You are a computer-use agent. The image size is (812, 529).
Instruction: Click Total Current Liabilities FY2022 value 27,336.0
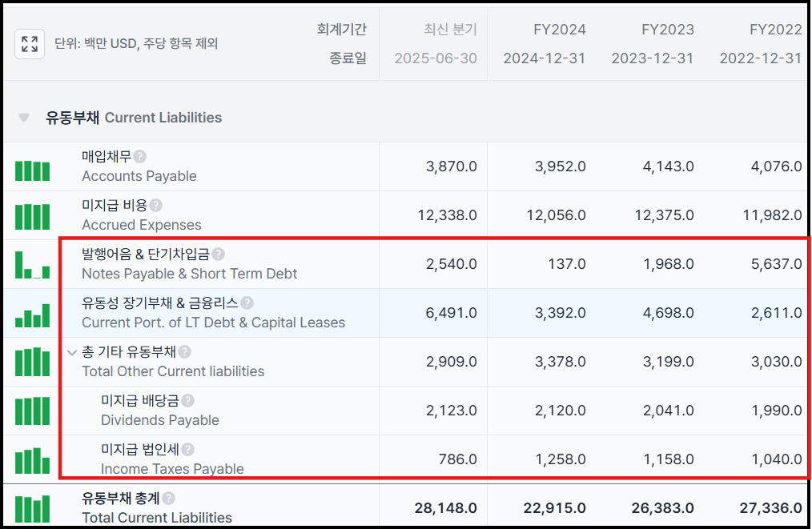click(x=770, y=507)
